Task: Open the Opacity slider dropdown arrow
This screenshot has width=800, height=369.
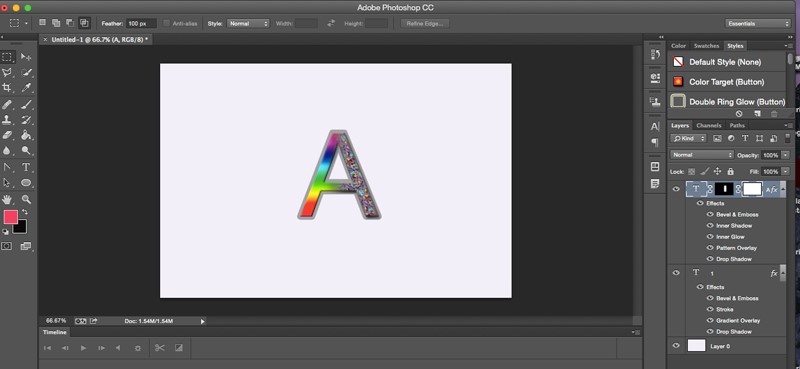Action: [785, 155]
